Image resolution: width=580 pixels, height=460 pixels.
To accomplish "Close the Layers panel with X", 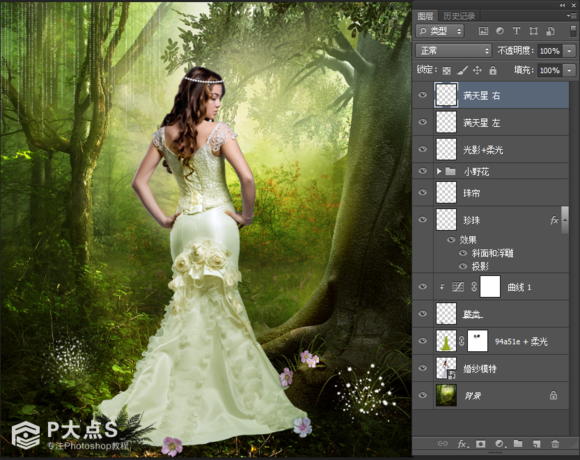I will (x=575, y=5).
